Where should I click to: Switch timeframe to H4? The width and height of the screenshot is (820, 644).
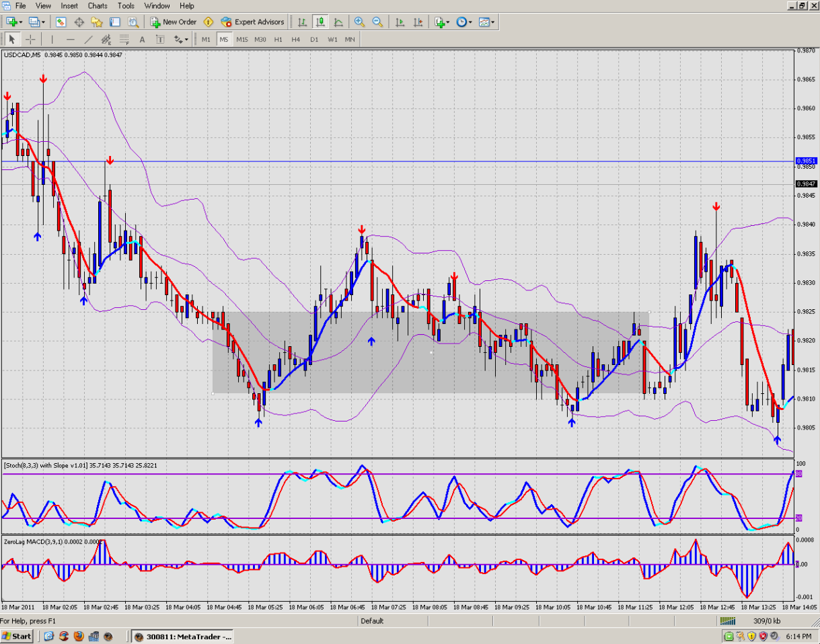[x=296, y=39]
